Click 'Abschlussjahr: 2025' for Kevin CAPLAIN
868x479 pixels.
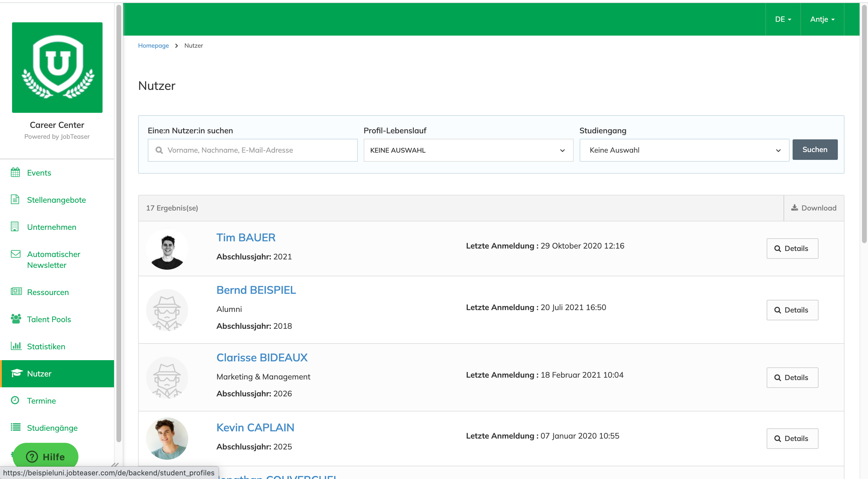click(254, 447)
